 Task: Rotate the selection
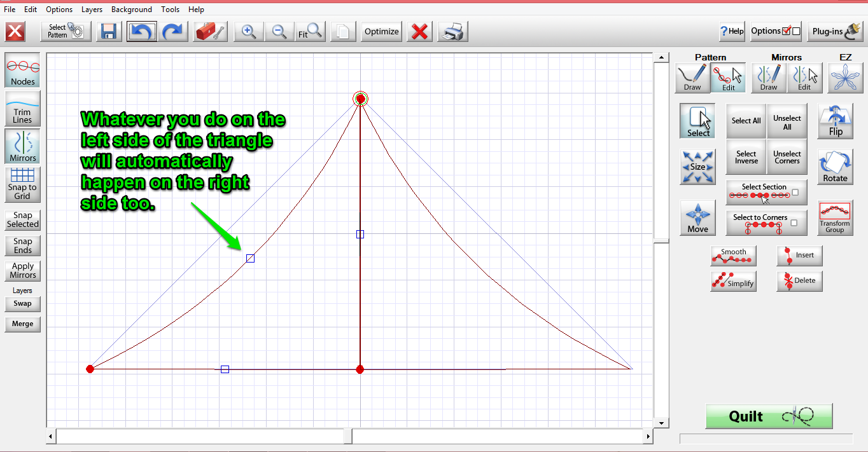836,167
